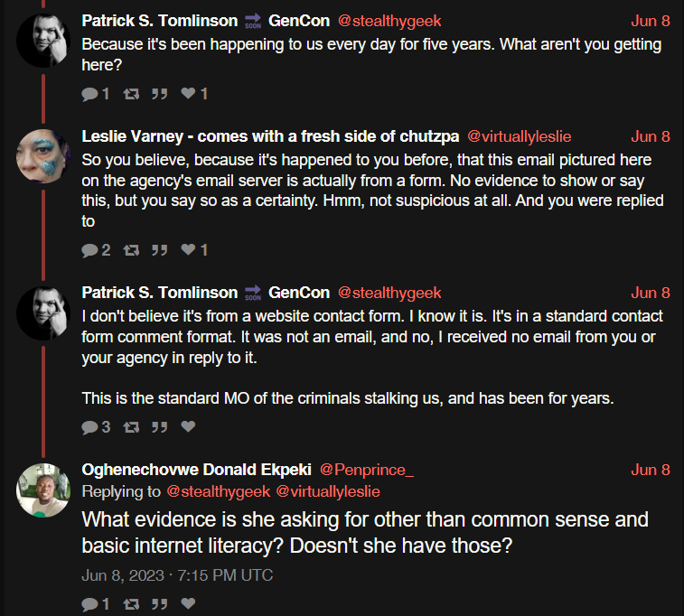Click the Jun 8 date on Leslie's tweet
The width and height of the screenshot is (684, 616).
650,136
